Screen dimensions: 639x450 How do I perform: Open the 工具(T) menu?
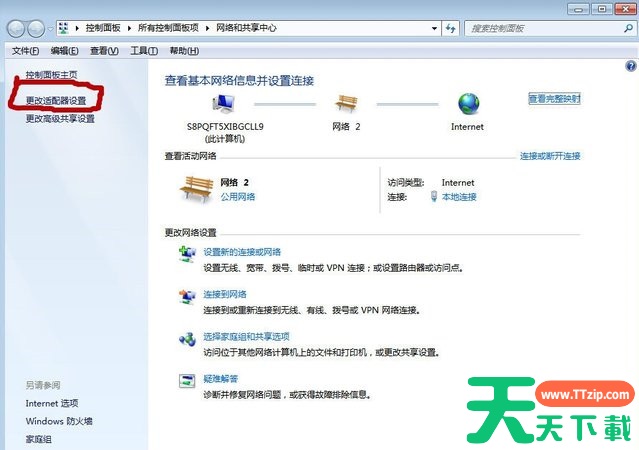click(144, 51)
